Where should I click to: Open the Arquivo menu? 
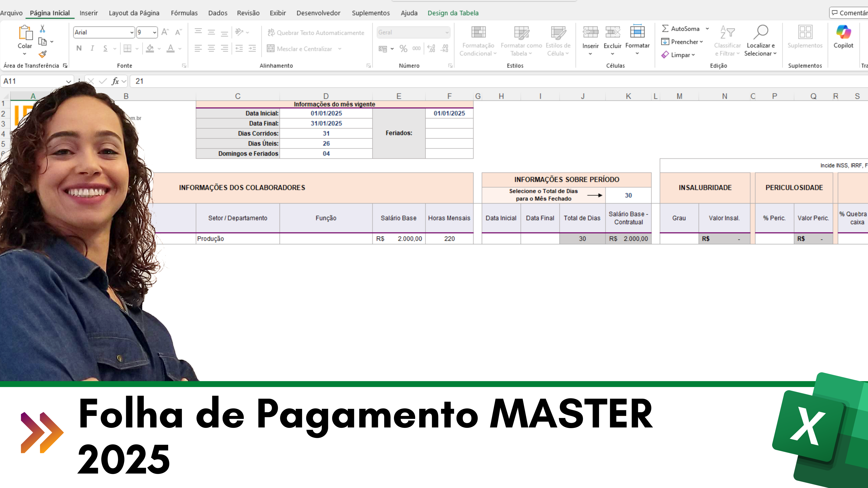(x=11, y=13)
